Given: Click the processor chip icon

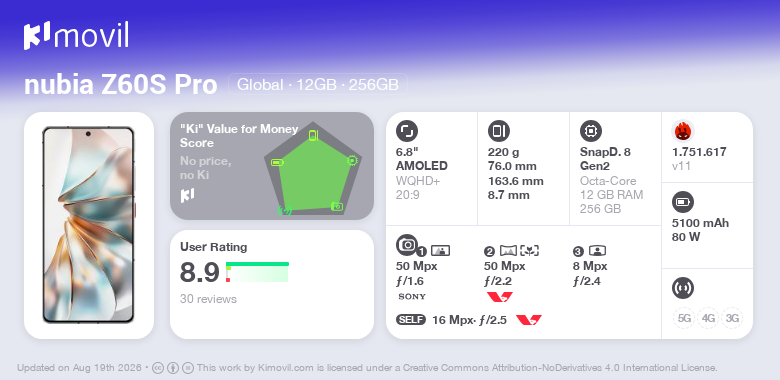Looking at the screenshot, I should 591,131.
